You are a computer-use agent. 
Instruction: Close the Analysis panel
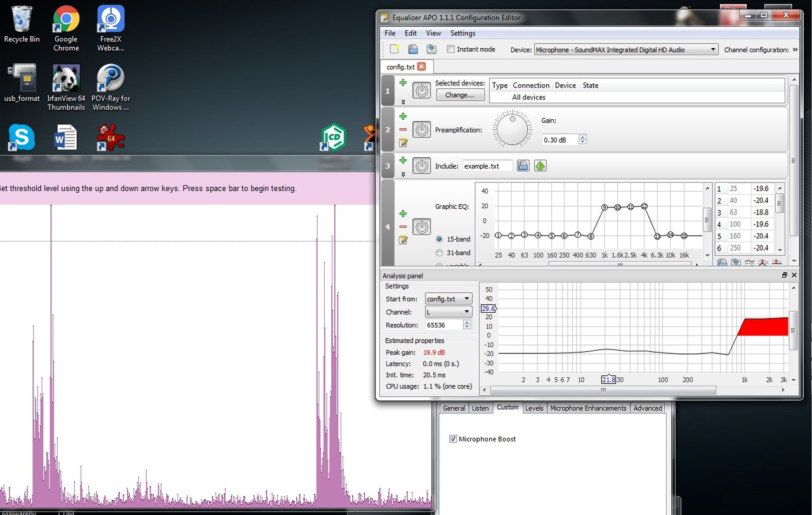pos(794,275)
